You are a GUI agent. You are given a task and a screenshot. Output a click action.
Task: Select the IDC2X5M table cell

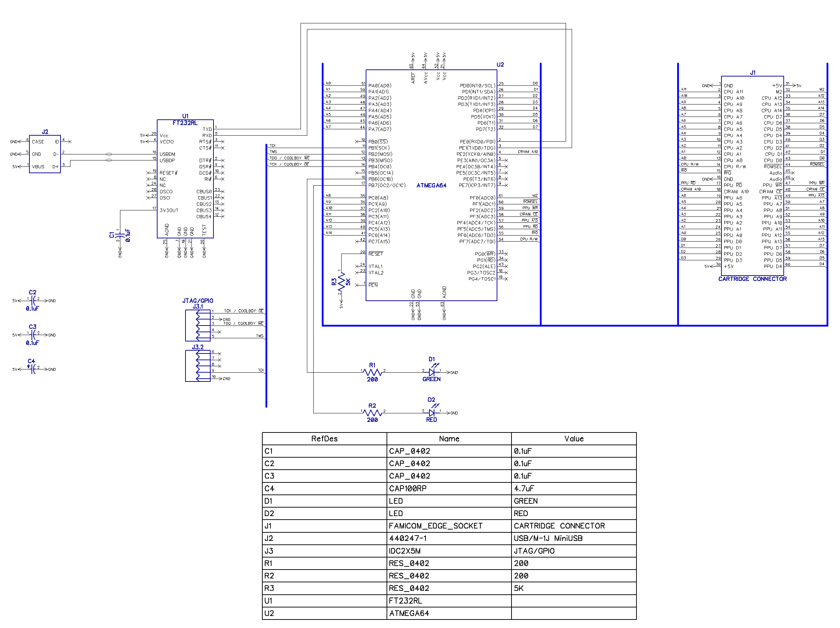coord(449,551)
